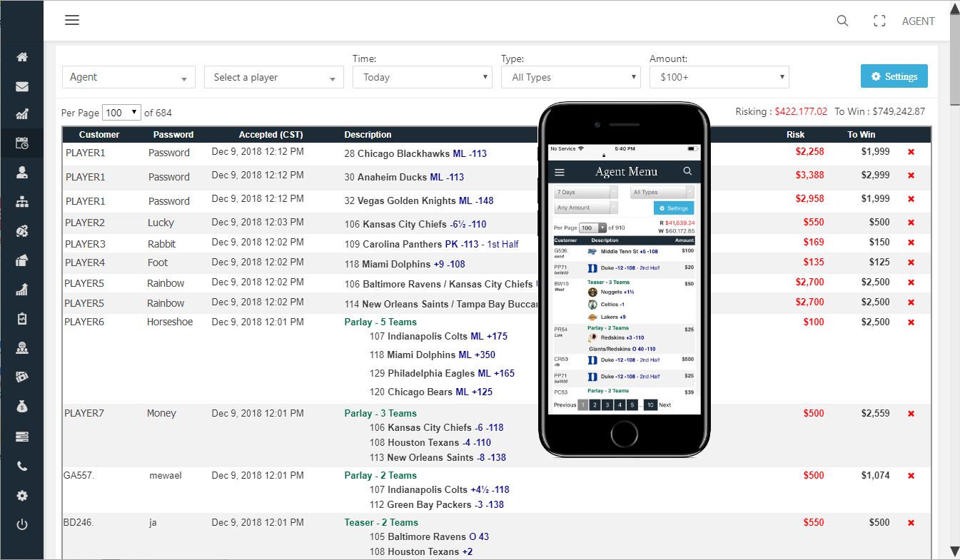Remove the PLAYER6 5-team parlay with red X
The image size is (960, 560).
tap(911, 322)
